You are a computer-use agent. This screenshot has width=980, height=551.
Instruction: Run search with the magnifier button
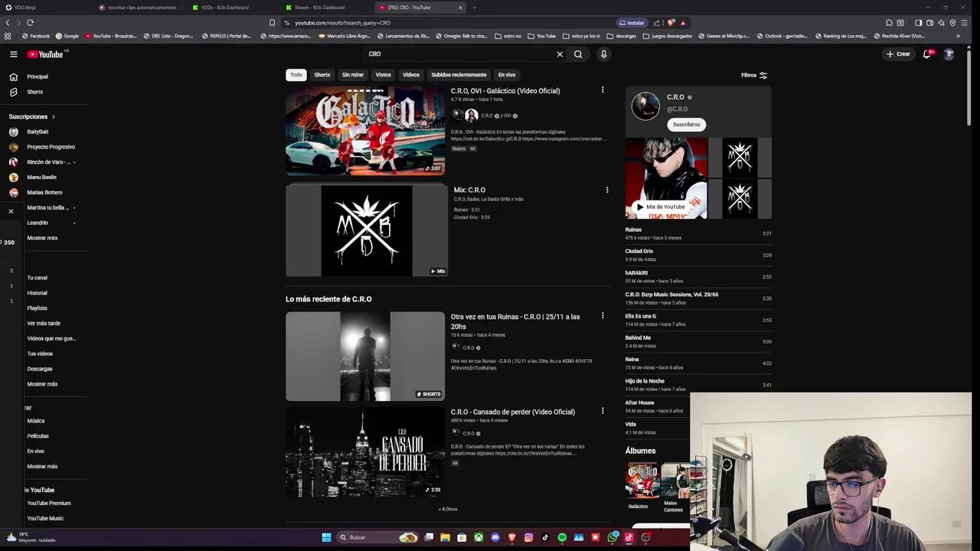(578, 54)
